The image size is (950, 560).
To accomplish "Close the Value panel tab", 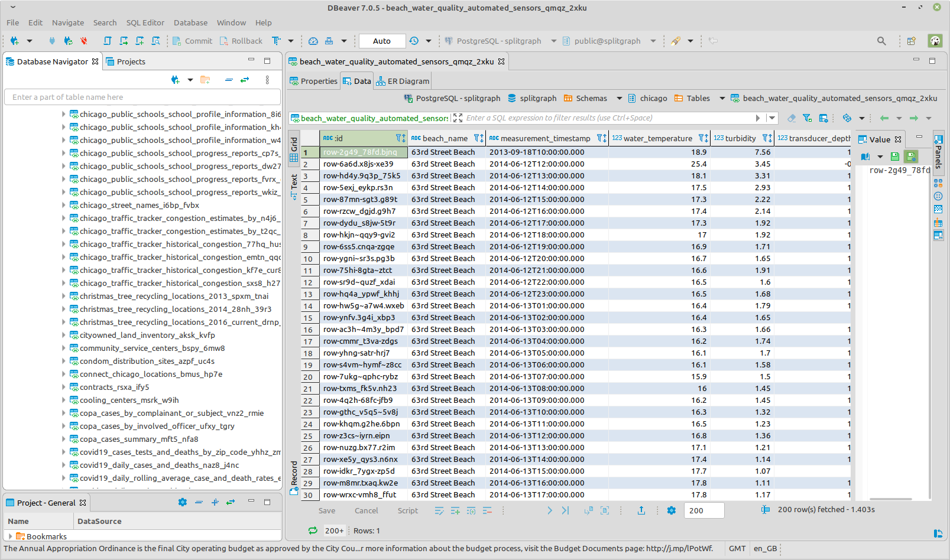I will [x=898, y=139].
